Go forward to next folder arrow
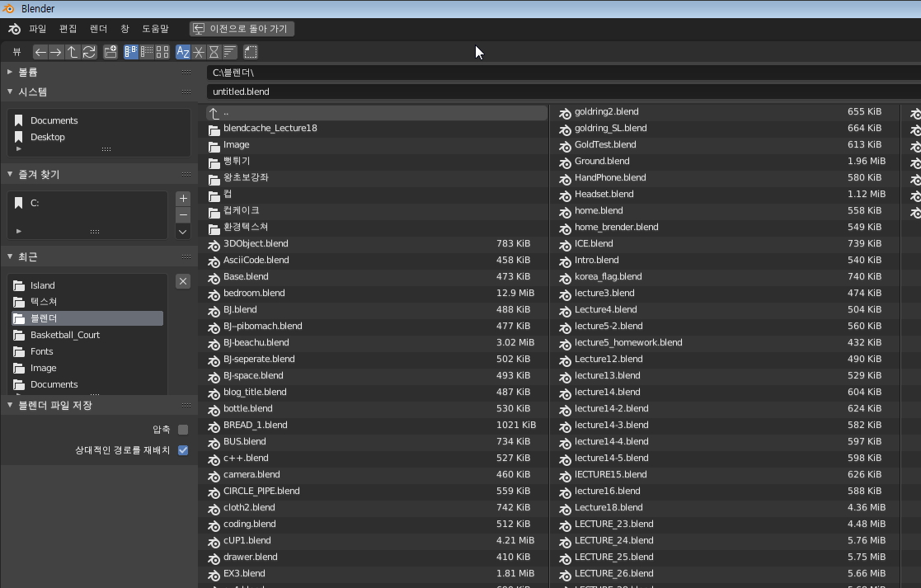The width and height of the screenshot is (921, 588). tap(56, 52)
